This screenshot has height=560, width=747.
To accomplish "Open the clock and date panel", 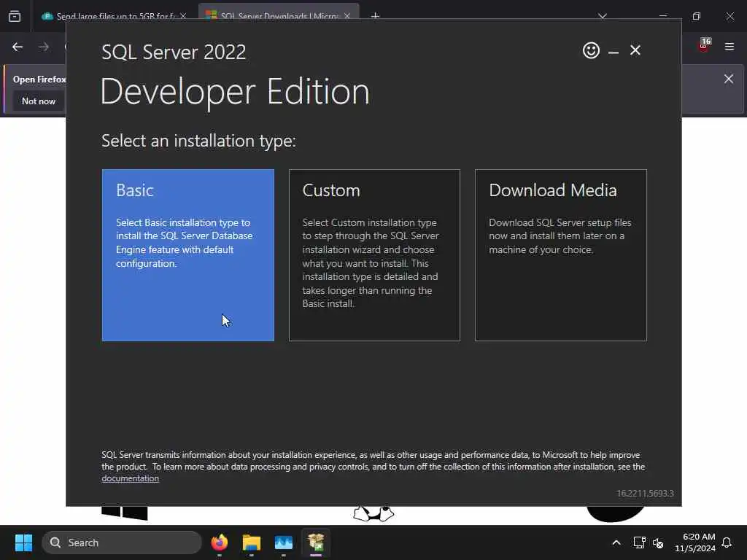I will point(694,542).
